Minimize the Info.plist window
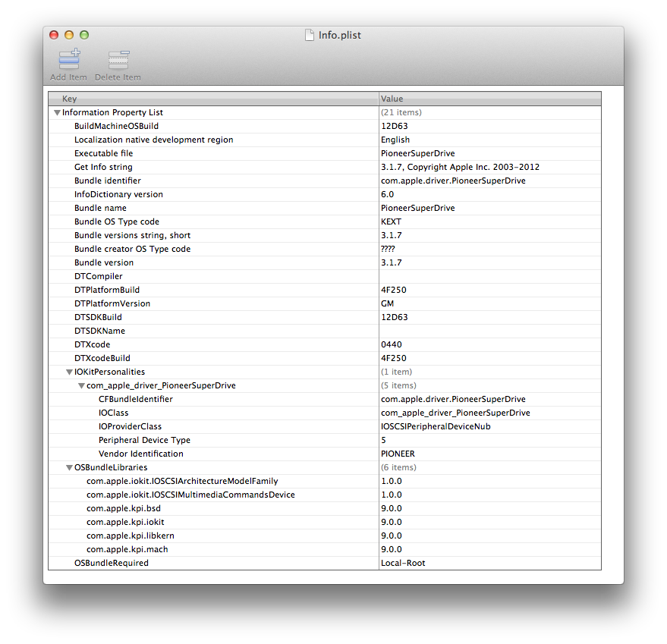This screenshot has height=644, width=667. tap(69, 35)
